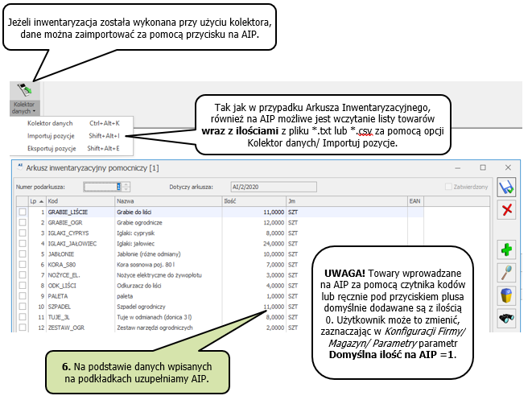Sort by the Ilość column header
Image resolution: width=532 pixels, height=404 pixels.
(x=254, y=201)
